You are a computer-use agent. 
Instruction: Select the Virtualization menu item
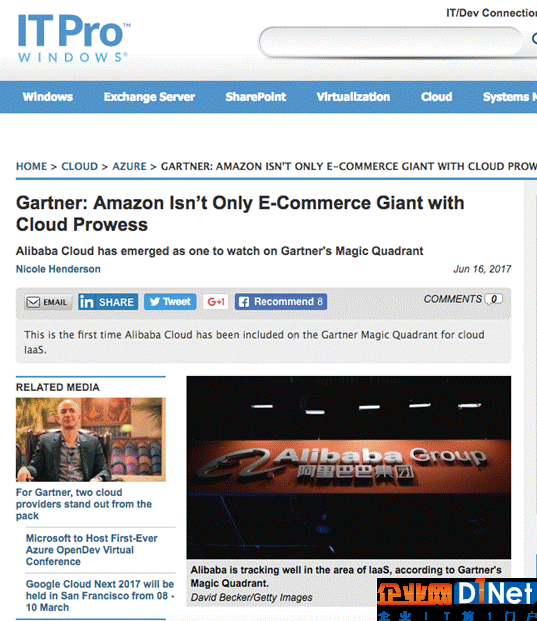[353, 97]
